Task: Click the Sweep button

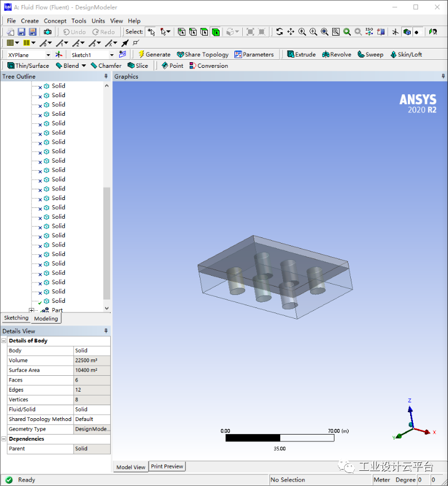Action: click(370, 55)
